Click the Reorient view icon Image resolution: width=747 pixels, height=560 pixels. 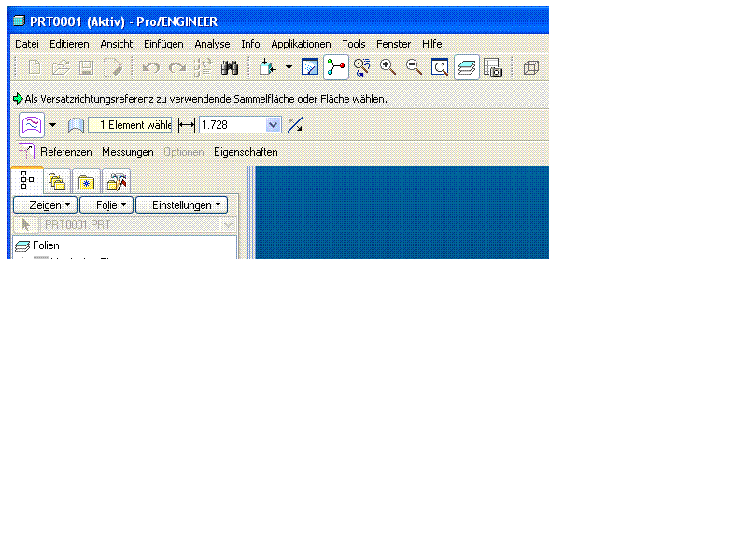(x=267, y=67)
